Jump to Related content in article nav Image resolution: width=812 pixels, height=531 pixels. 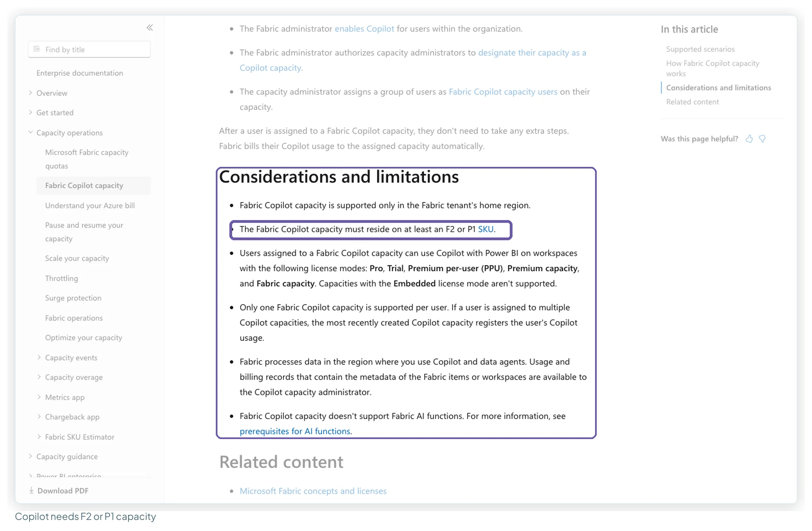692,101
